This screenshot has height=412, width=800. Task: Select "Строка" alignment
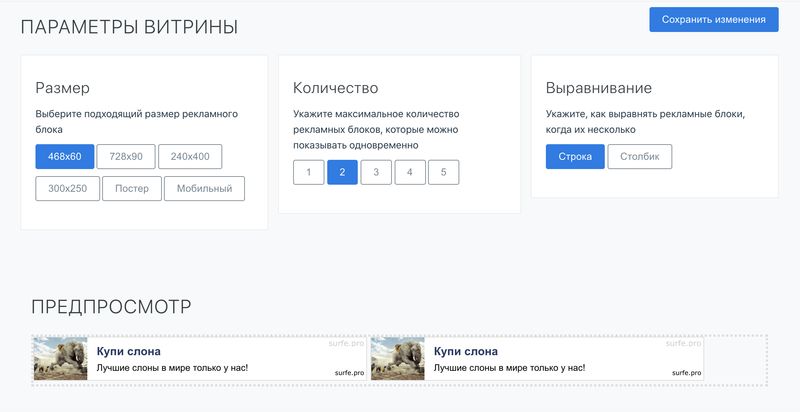pyautogui.click(x=575, y=157)
